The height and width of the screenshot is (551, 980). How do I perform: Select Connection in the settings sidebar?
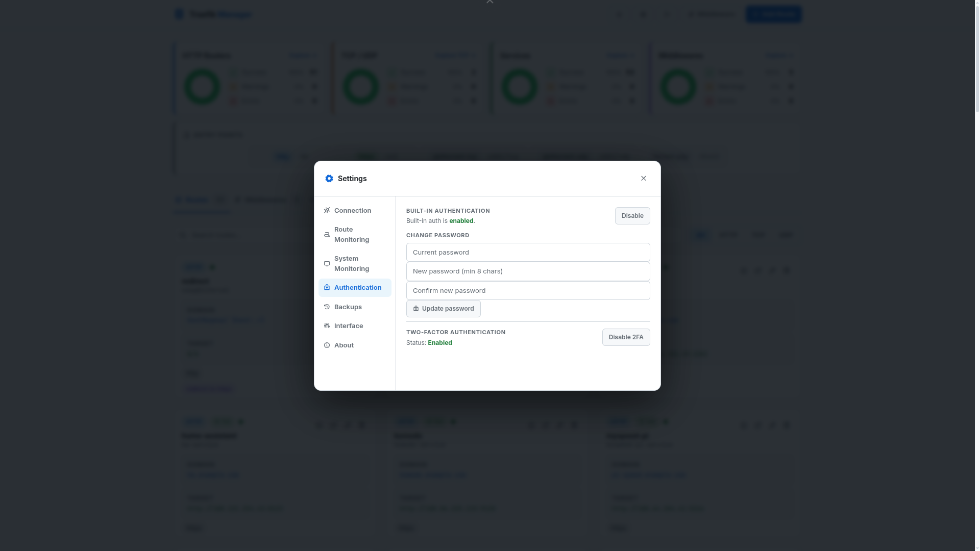tap(353, 210)
